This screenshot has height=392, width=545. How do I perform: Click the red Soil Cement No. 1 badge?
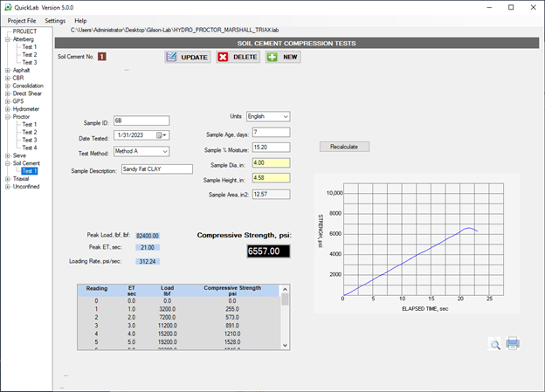pyautogui.click(x=102, y=57)
